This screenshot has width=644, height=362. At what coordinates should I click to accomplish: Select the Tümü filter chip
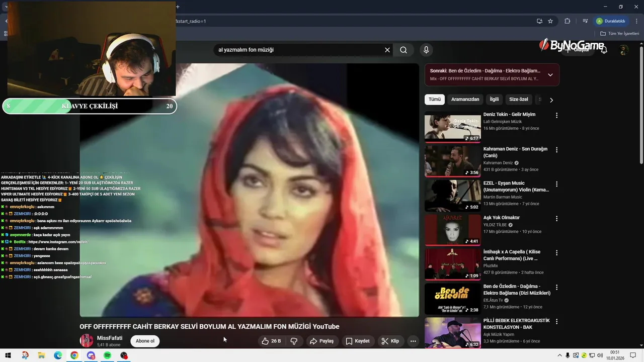pyautogui.click(x=434, y=100)
